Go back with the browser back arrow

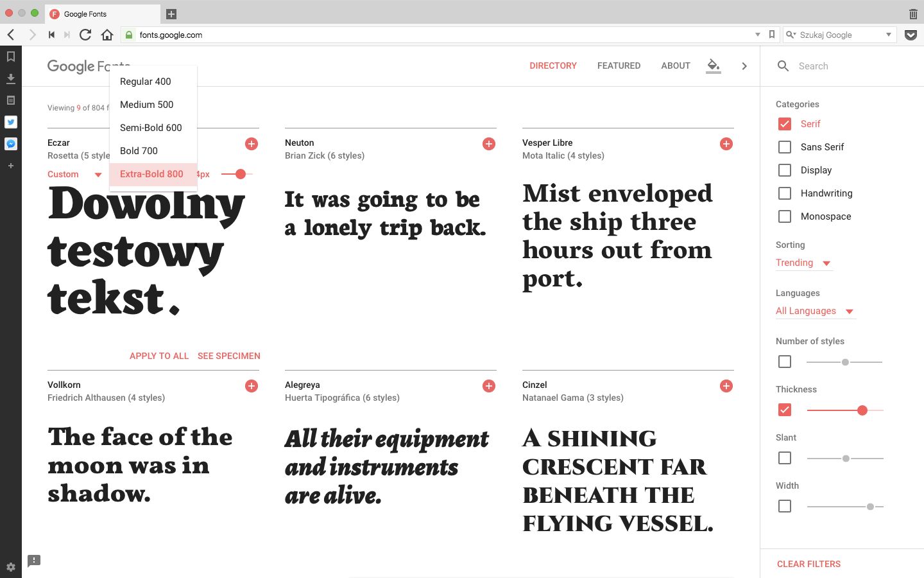pyautogui.click(x=11, y=35)
